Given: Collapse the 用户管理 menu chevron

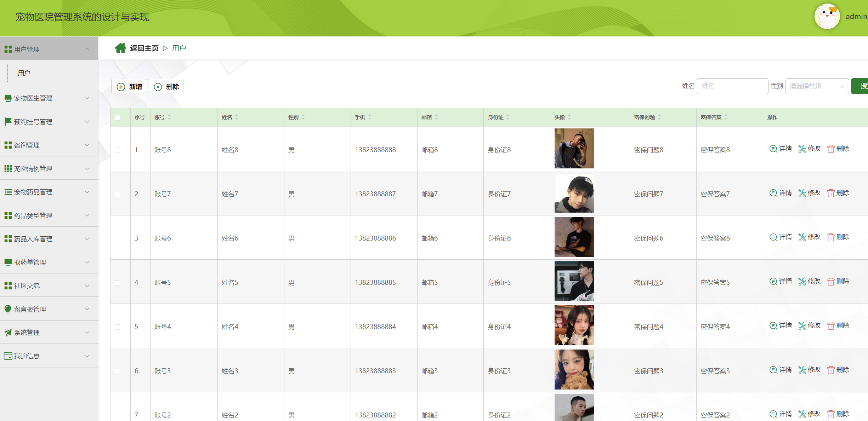Looking at the screenshot, I should click(x=87, y=49).
